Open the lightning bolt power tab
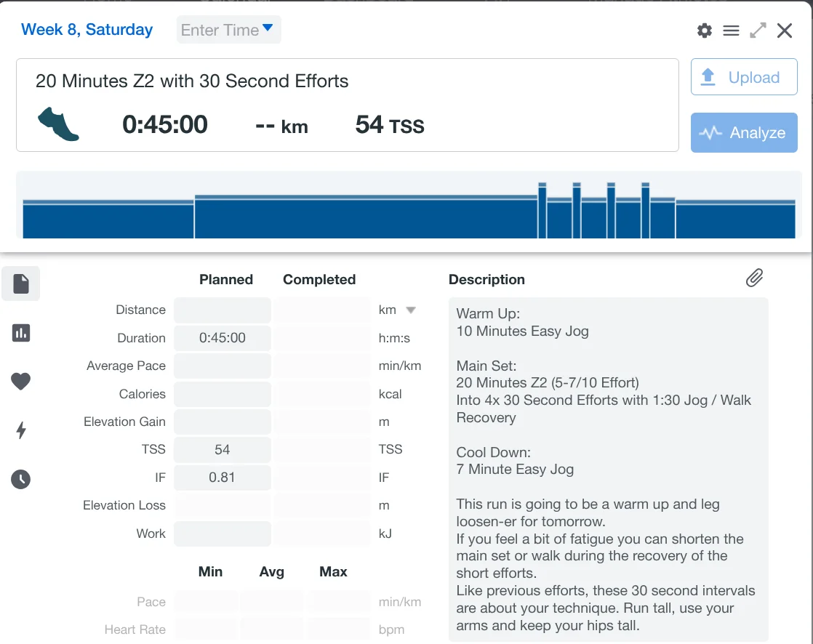This screenshot has width=813, height=644. [x=21, y=430]
